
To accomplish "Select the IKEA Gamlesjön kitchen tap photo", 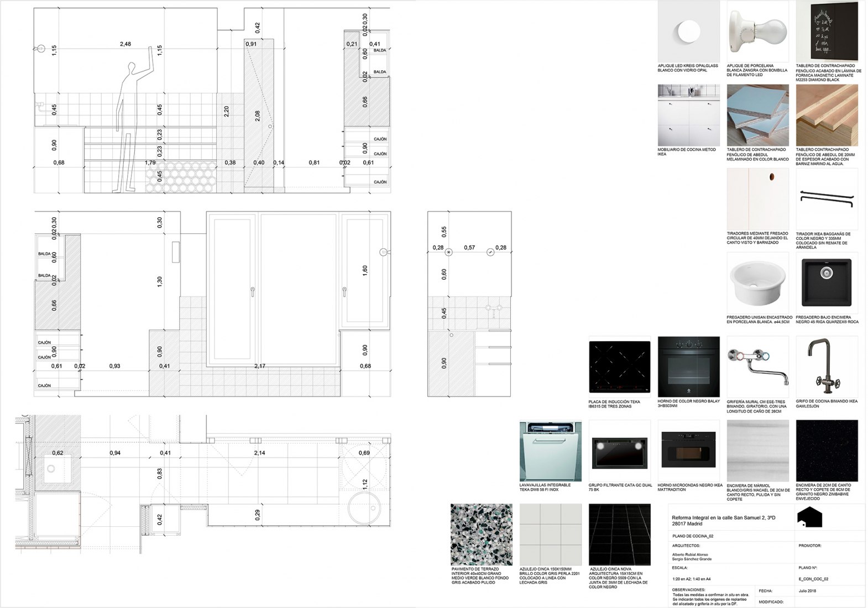I will tap(827, 367).
